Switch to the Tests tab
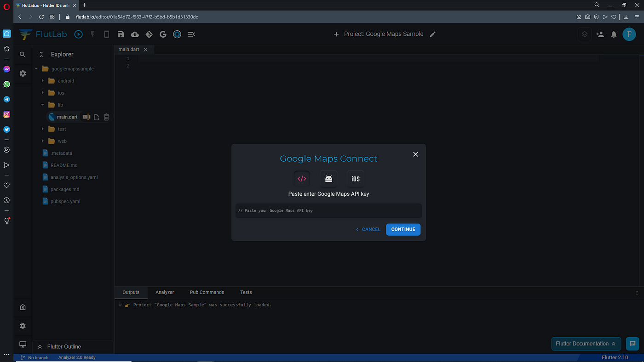 coord(246,292)
